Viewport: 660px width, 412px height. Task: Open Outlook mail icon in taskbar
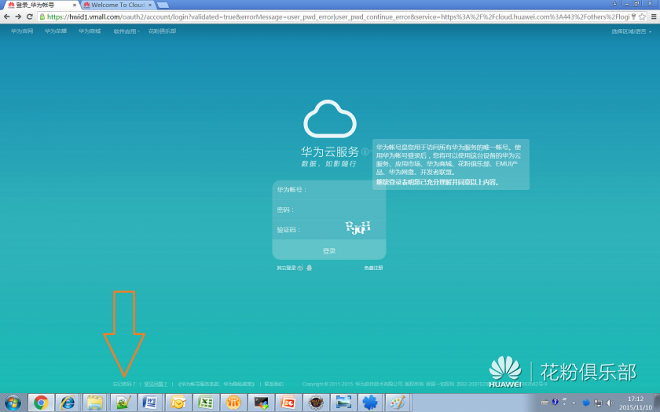(178, 403)
